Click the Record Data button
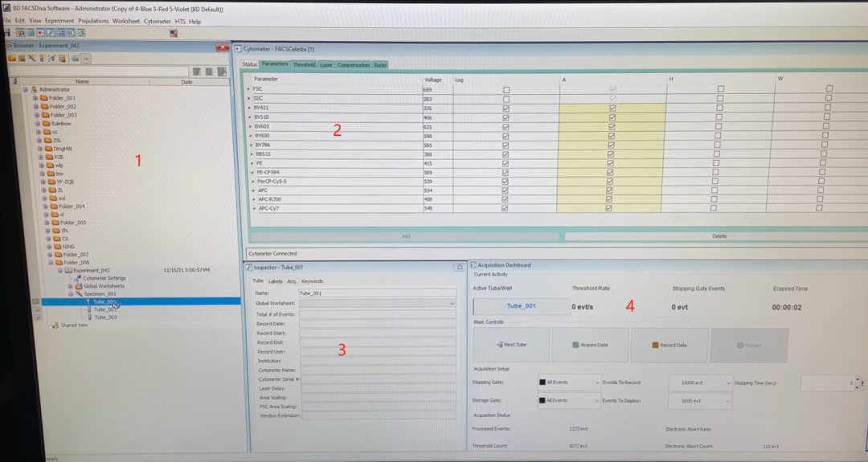The image size is (868, 462). tap(669, 345)
